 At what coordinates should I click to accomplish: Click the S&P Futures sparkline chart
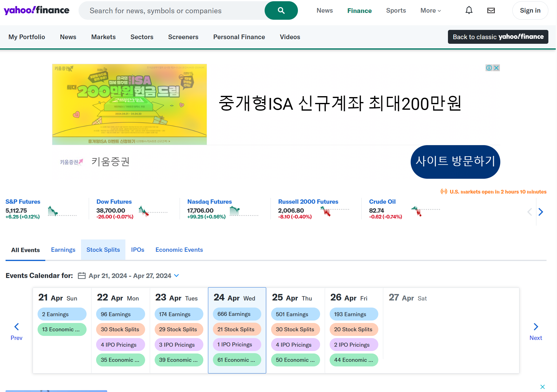click(62, 211)
